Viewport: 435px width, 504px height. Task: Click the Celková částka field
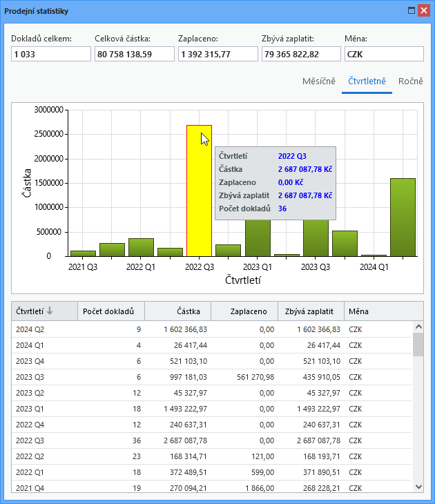point(135,54)
